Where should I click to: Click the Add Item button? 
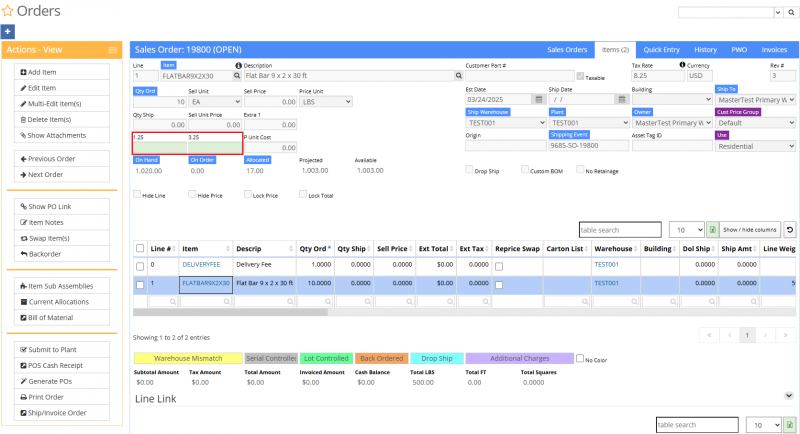(62, 72)
